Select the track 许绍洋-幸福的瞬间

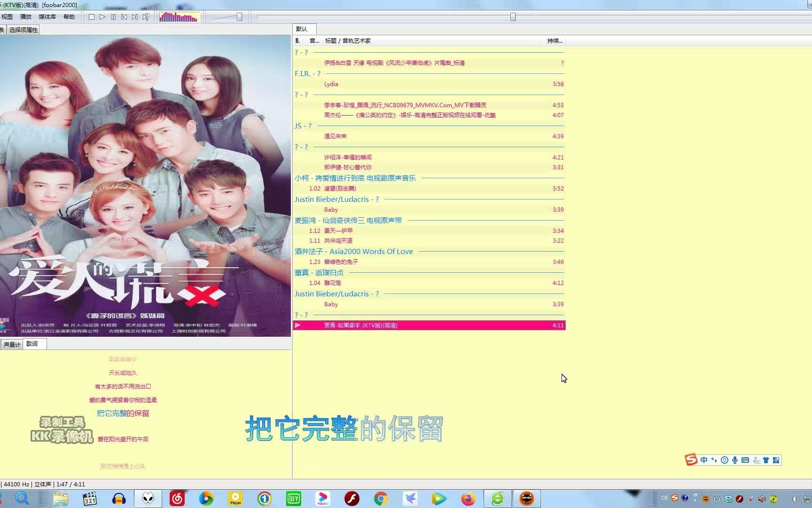(429, 158)
